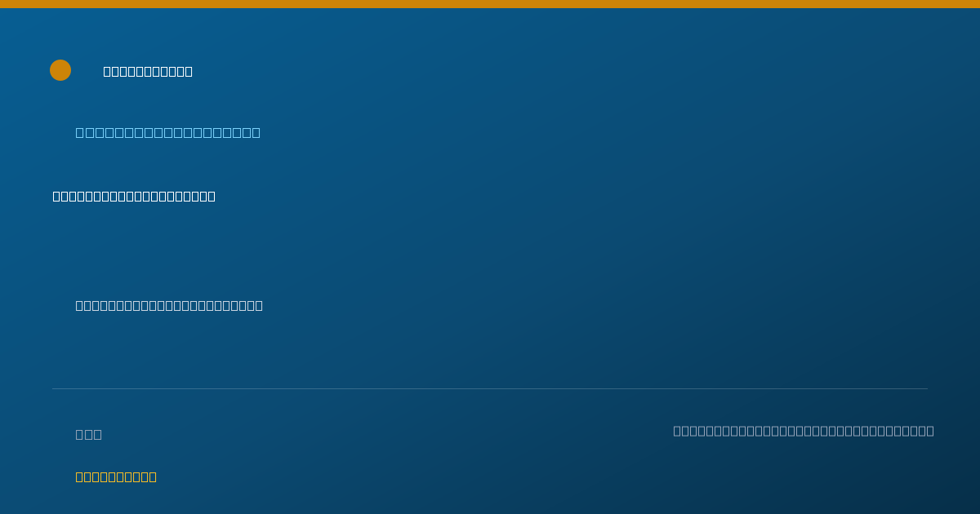Click the orange strip along the page top
This screenshot has width=980, height=514.
click(x=490, y=4)
